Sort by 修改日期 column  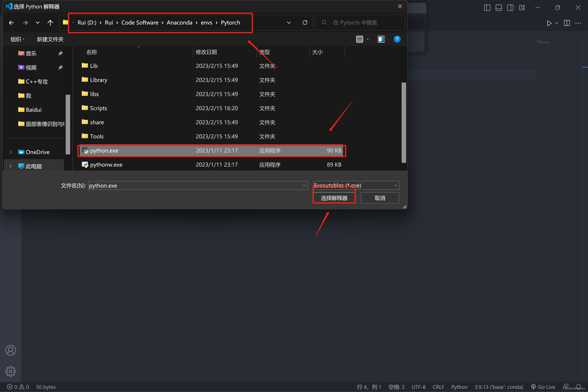(206, 52)
